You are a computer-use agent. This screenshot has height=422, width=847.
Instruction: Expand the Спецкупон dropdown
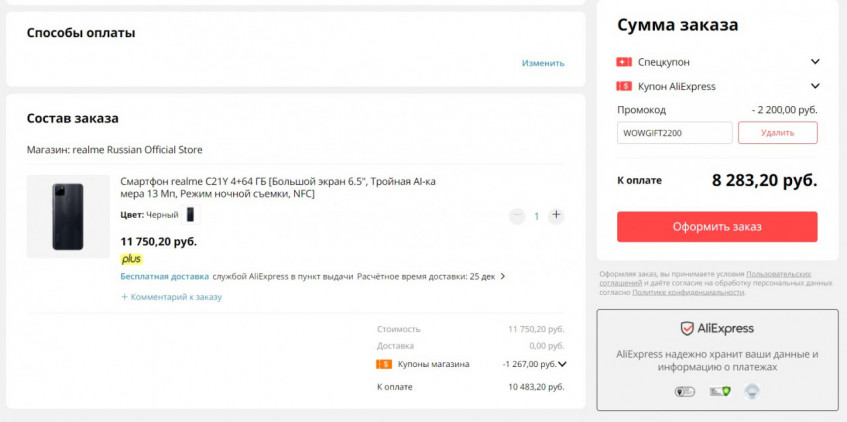(x=815, y=62)
